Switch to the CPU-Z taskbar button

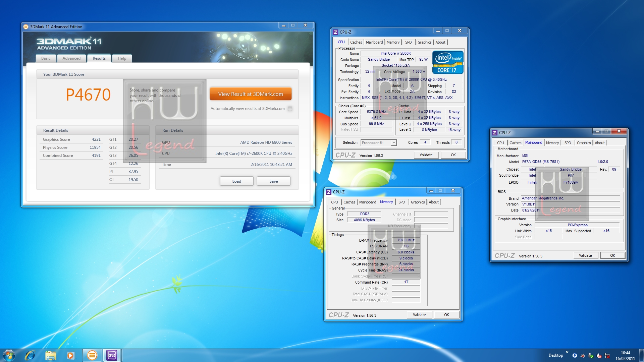point(112,355)
